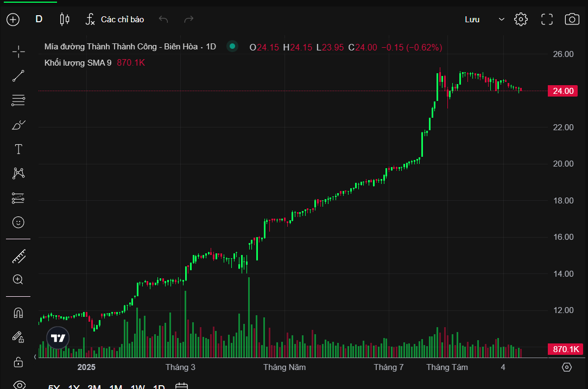Click the Tháng 3 time axis label
The image size is (588, 389).
[180, 367]
